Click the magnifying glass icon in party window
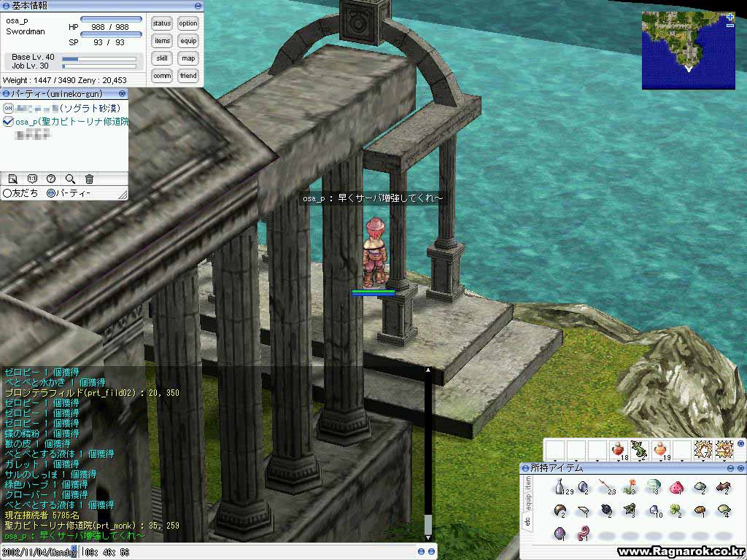Screen dimensions: 747x560 (71, 179)
